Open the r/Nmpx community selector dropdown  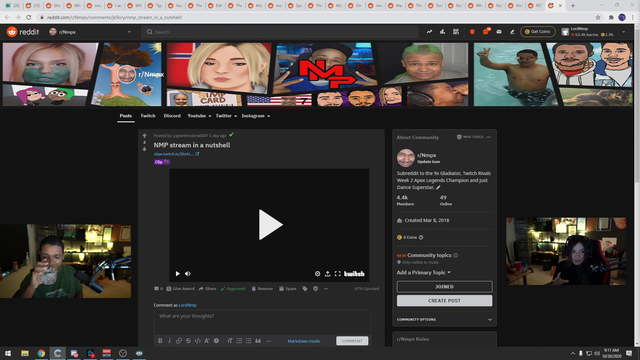point(90,32)
